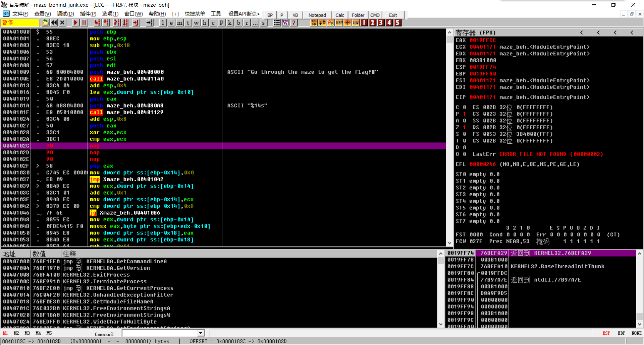Image resolution: width=644 pixels, height=345 pixels.
Task: Click the CMD button
Action: coord(375,15)
